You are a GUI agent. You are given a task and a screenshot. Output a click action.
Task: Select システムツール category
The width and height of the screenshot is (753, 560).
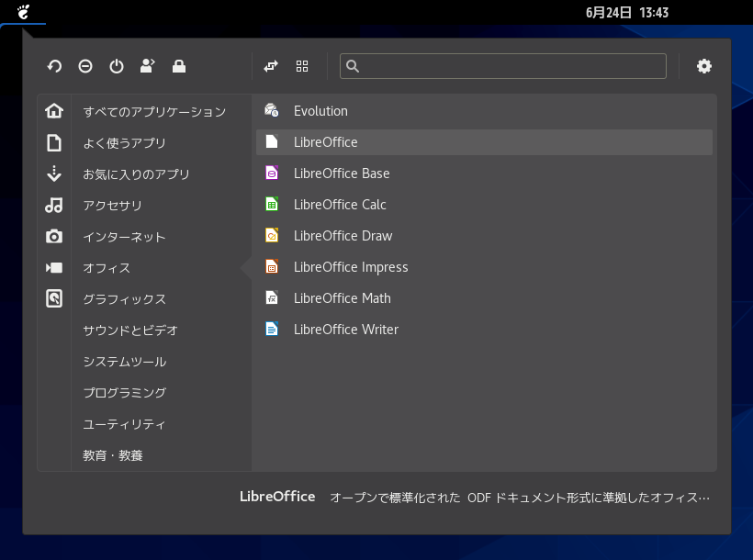click(124, 362)
